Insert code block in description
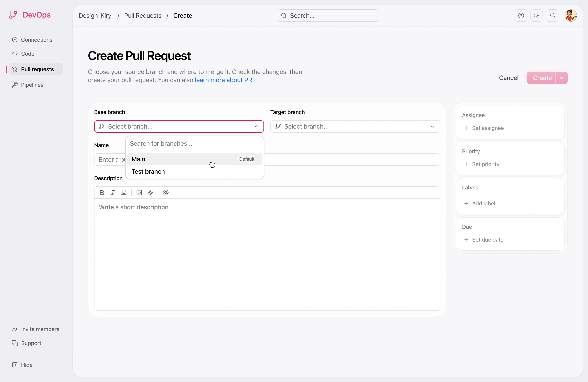The height and width of the screenshot is (382, 588). coord(139,193)
